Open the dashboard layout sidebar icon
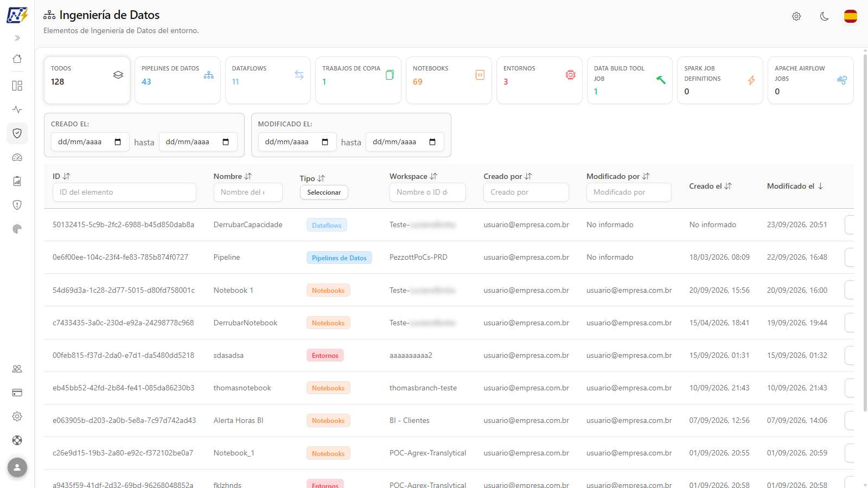Image resolution: width=868 pixels, height=488 pixels. [17, 86]
